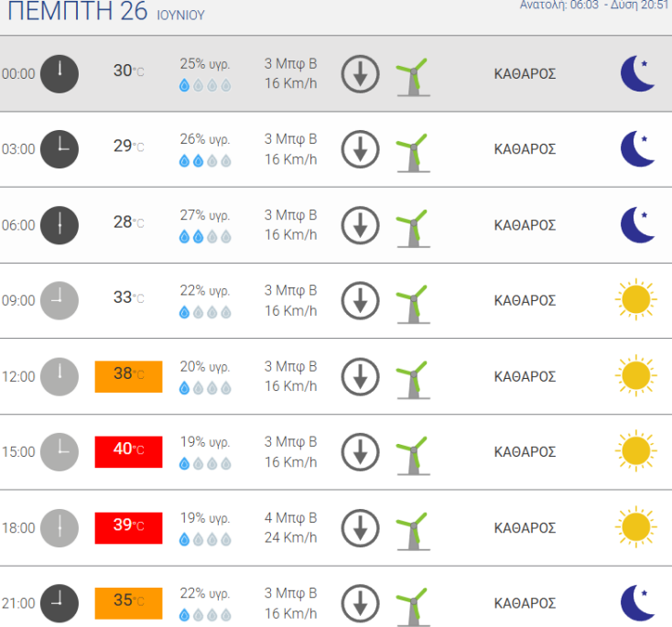Click the humidity droplets in the 15:00 row
The image size is (672, 627).
click(205, 463)
